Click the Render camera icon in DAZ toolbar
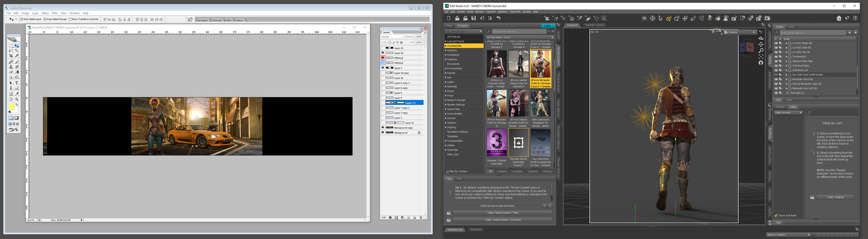 (767, 18)
